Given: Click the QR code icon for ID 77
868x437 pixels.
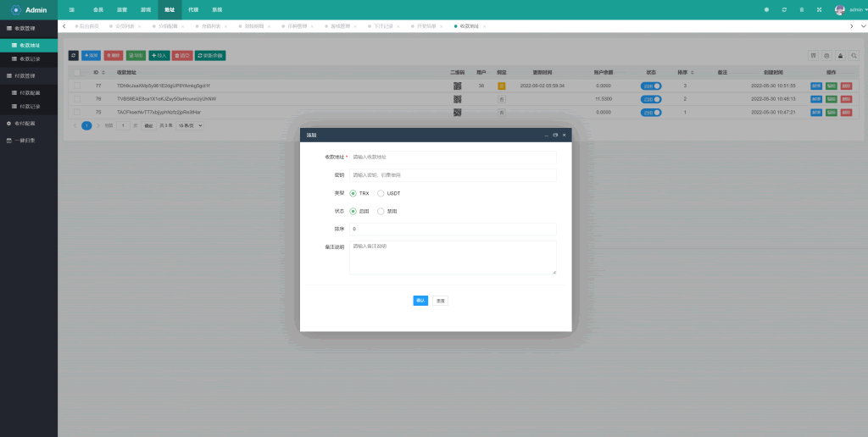Looking at the screenshot, I should (457, 86).
